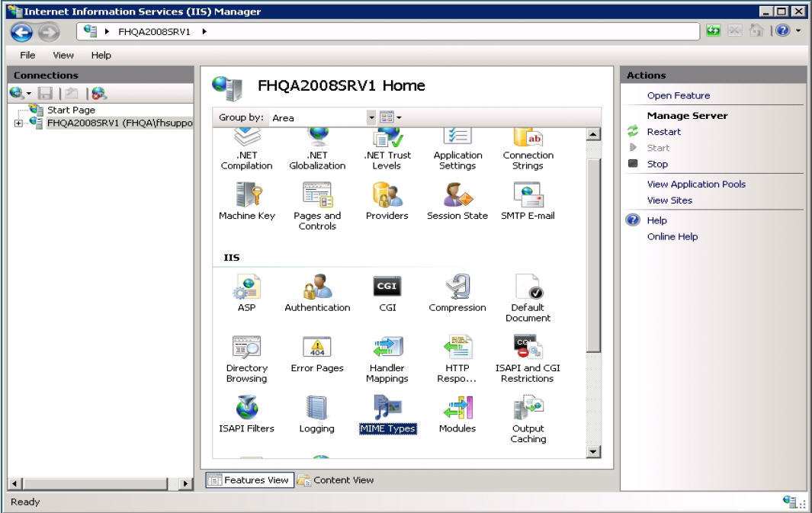This screenshot has height=513, width=812.
Task: Click the Forward navigation arrow
Action: (49, 32)
